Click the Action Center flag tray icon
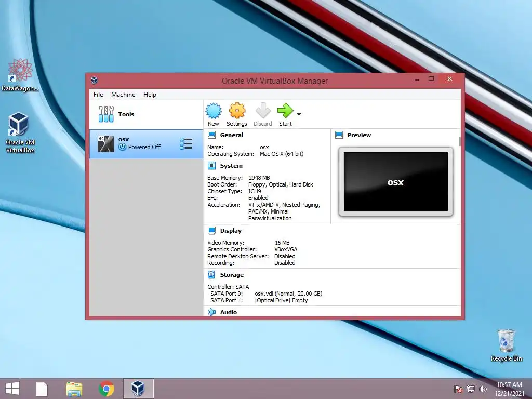Image resolution: width=532 pixels, height=399 pixels. click(458, 389)
